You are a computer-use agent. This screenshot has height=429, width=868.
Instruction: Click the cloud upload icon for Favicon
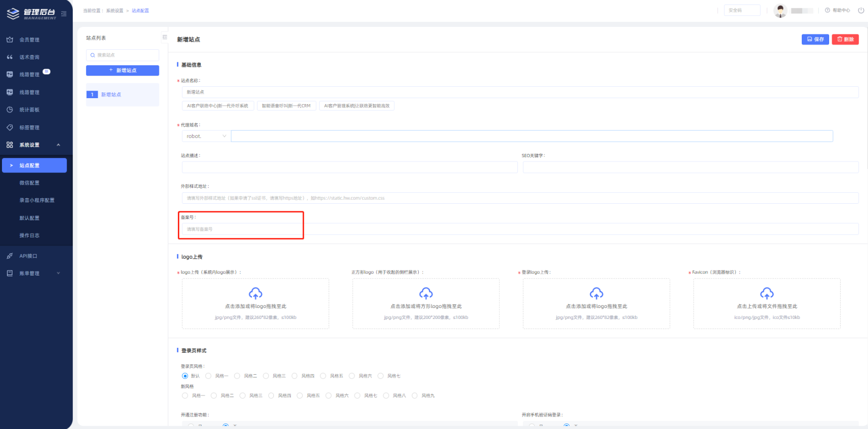pyautogui.click(x=766, y=293)
